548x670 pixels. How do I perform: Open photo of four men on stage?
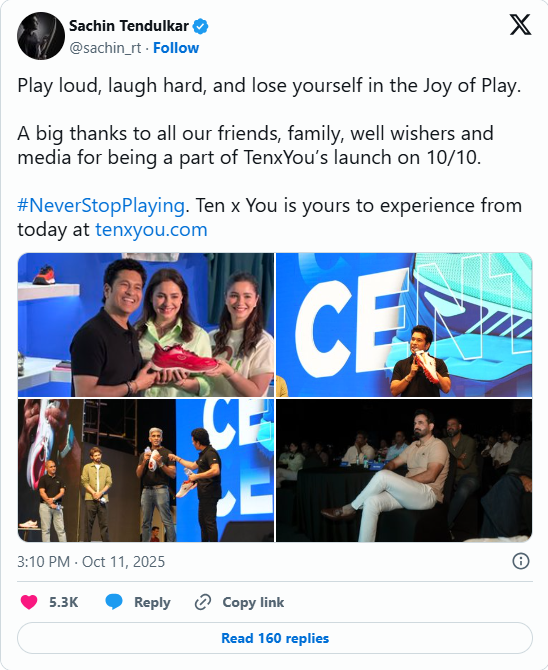pyautogui.click(x=146, y=470)
